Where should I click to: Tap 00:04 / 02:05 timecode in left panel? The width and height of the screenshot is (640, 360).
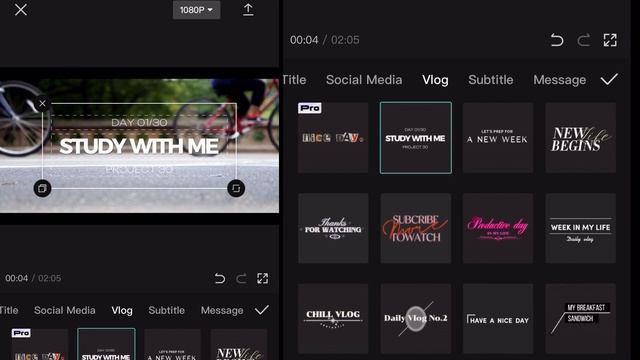(33, 278)
